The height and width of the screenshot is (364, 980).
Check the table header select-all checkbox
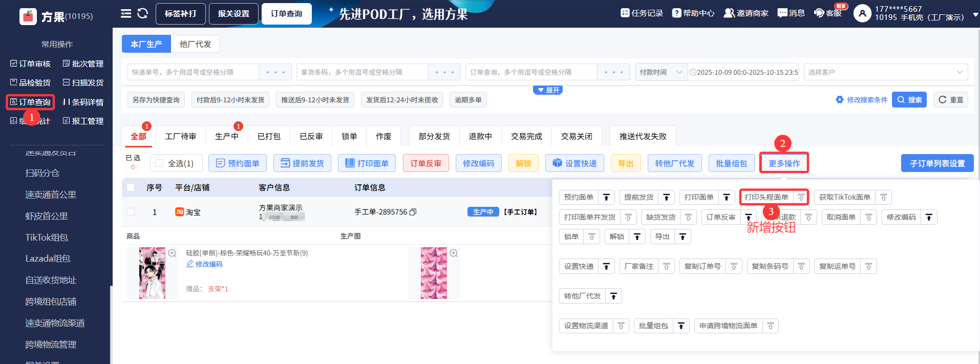pos(131,187)
